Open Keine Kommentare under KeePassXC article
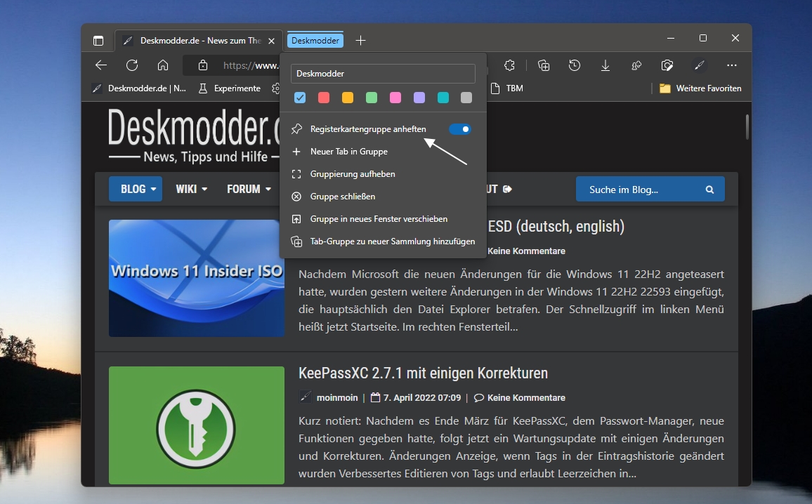 point(526,398)
